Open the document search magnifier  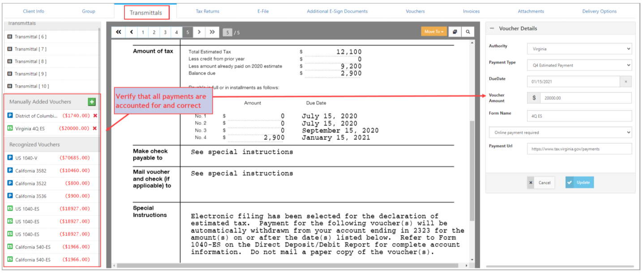coord(468,32)
